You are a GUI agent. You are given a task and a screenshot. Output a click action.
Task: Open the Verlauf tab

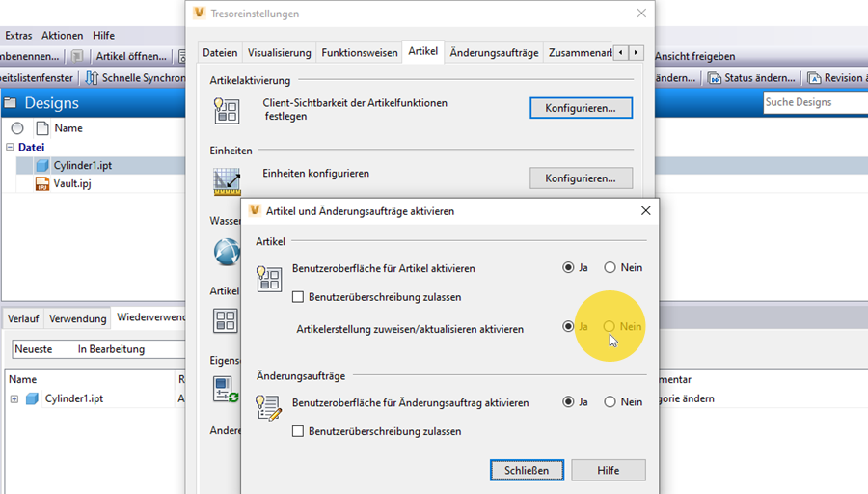[x=23, y=319]
